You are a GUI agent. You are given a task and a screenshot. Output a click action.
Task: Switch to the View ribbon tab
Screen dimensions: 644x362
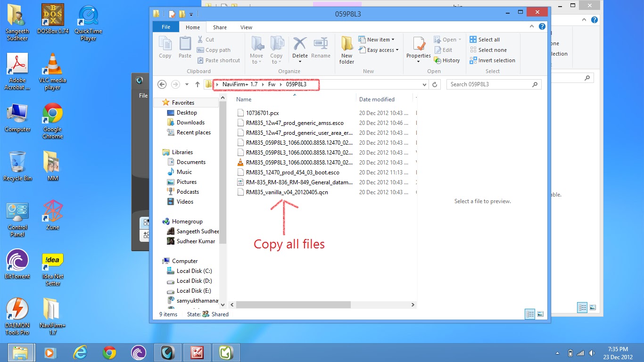coord(246,27)
